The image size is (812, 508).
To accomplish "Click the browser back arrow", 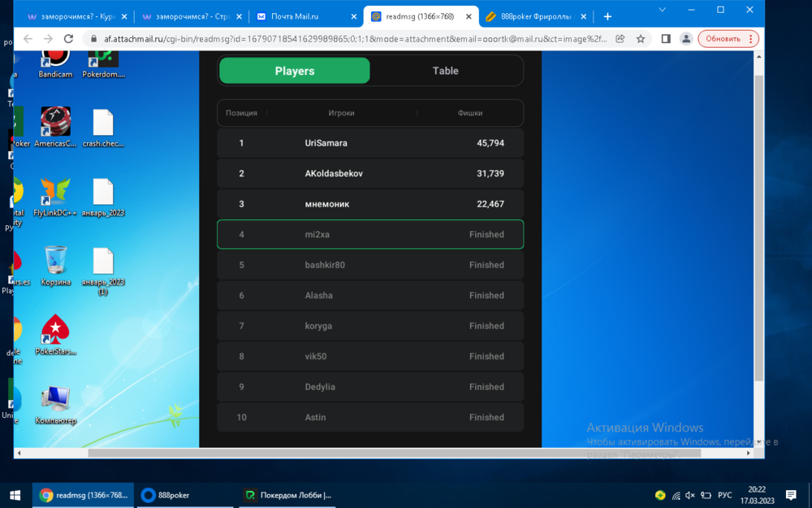I will (x=28, y=38).
